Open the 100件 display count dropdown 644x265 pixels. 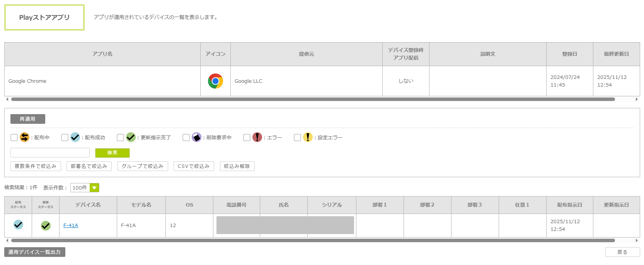(85, 188)
